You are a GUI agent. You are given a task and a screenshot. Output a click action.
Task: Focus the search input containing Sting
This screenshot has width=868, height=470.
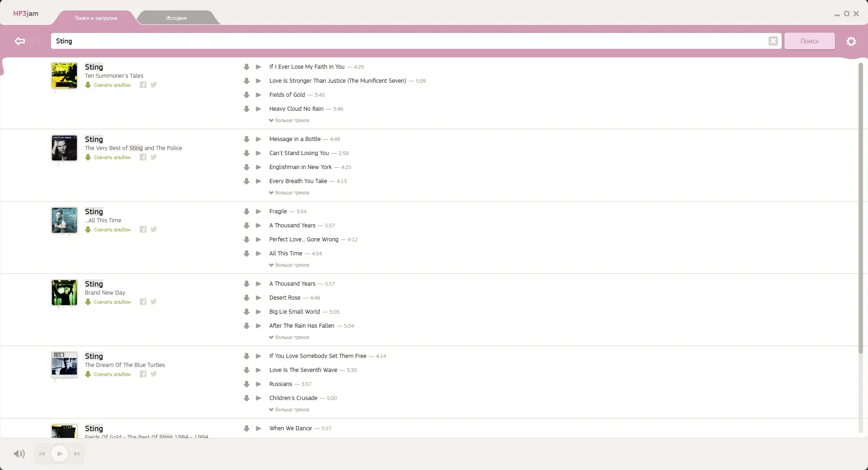click(x=409, y=41)
